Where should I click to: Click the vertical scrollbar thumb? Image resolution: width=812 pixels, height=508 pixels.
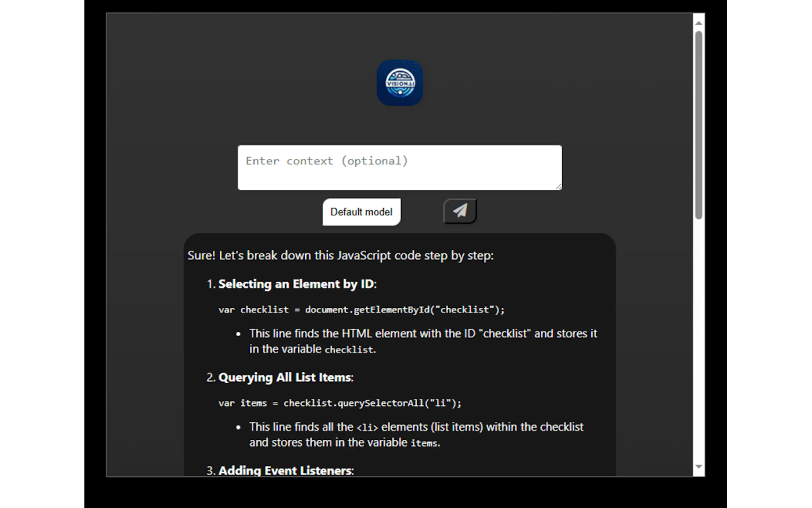[699, 124]
